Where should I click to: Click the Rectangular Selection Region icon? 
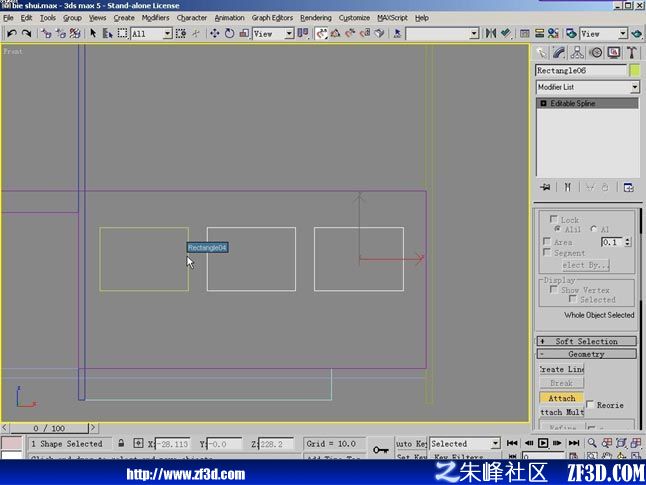pyautogui.click(x=122, y=33)
